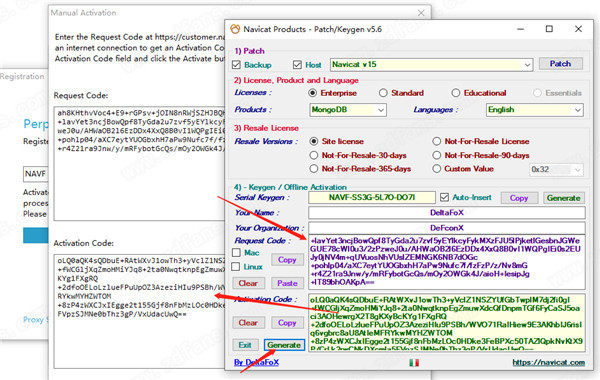Viewport: 600px width, 380px height.
Task: Copy the Request Code text
Action: (287, 259)
